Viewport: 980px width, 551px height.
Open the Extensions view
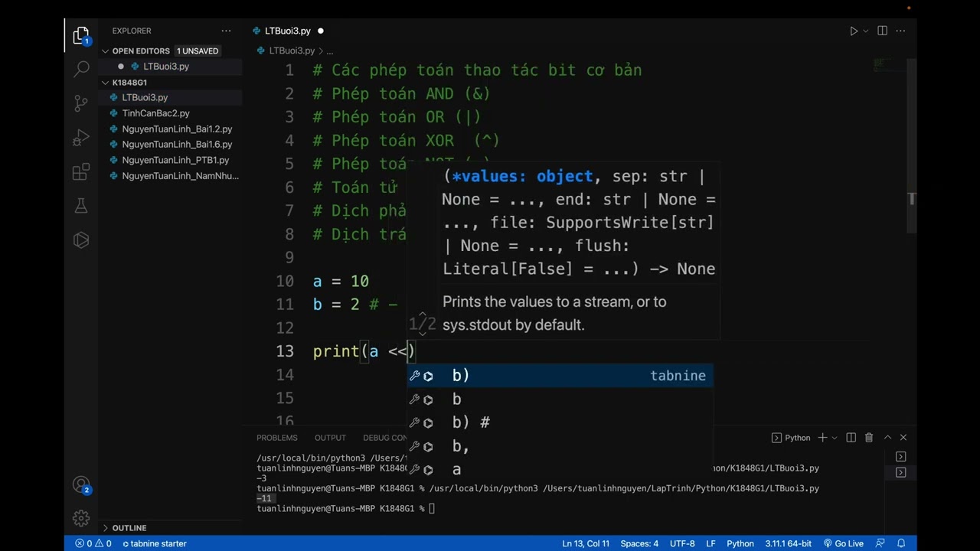[81, 172]
